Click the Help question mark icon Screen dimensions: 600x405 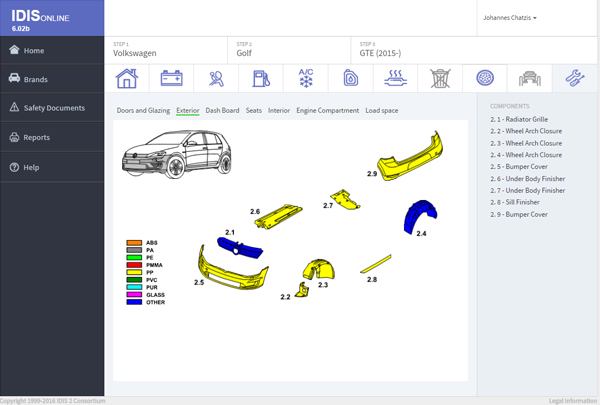[x=14, y=167]
